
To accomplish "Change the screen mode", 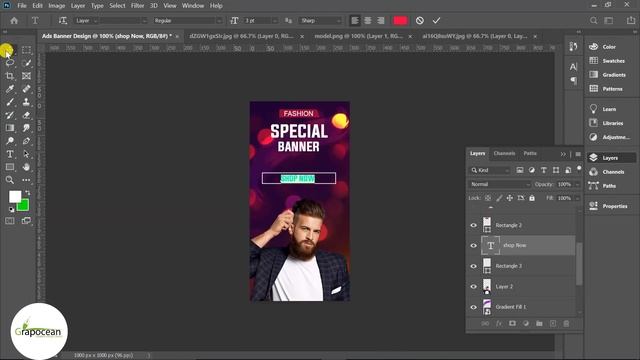I will click(x=27, y=221).
